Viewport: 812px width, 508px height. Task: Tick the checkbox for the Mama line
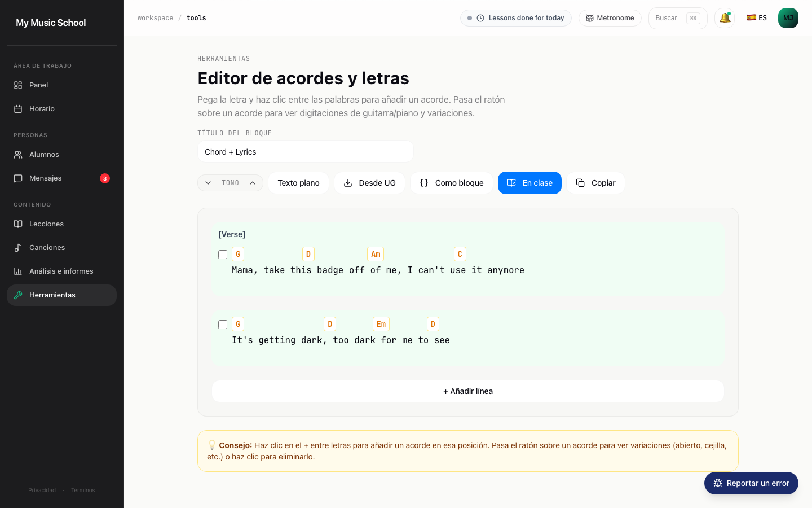(223, 255)
